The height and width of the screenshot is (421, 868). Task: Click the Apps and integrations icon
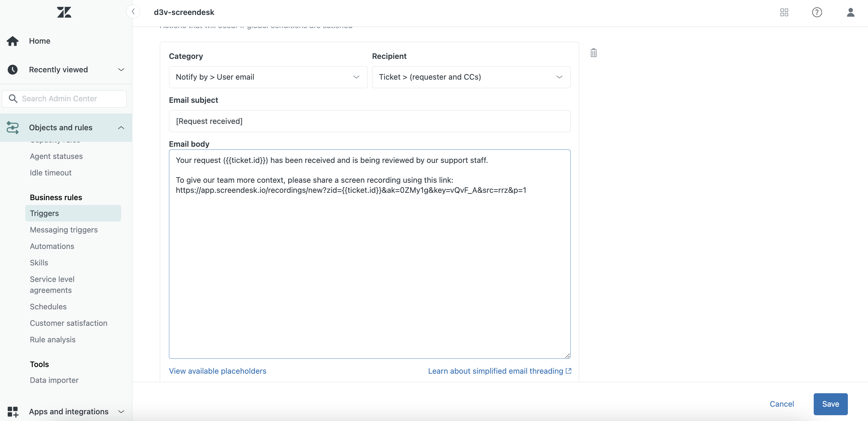pyautogui.click(x=13, y=411)
